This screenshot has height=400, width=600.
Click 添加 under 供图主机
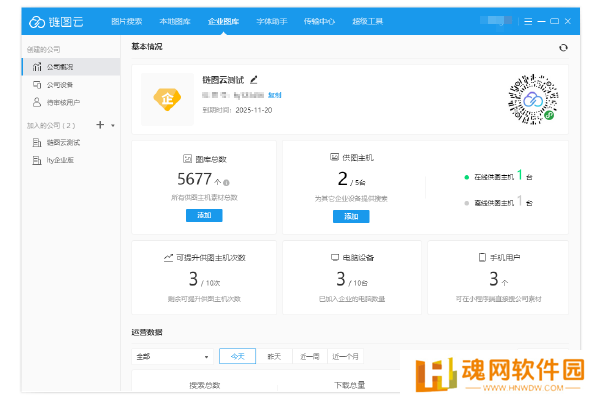pos(351,216)
